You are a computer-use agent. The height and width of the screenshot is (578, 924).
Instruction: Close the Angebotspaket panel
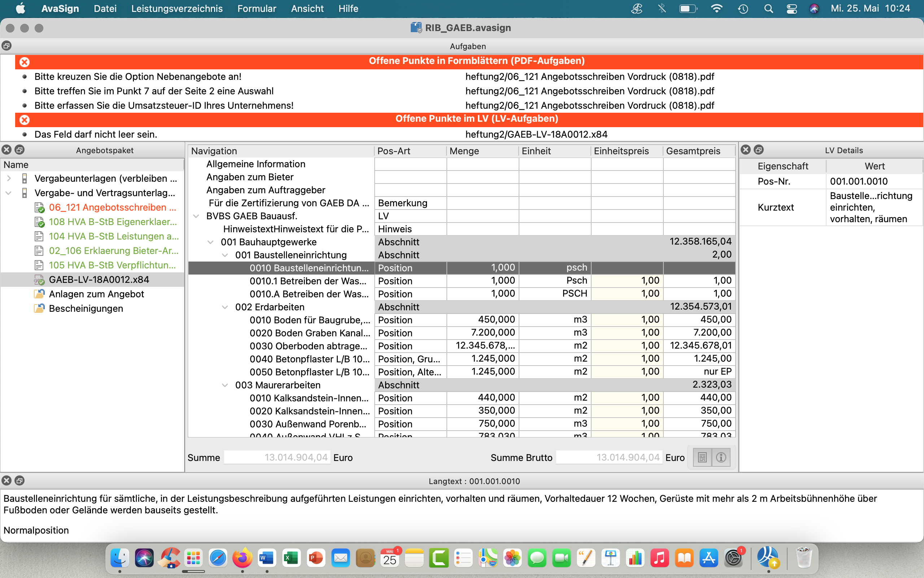[x=6, y=150]
